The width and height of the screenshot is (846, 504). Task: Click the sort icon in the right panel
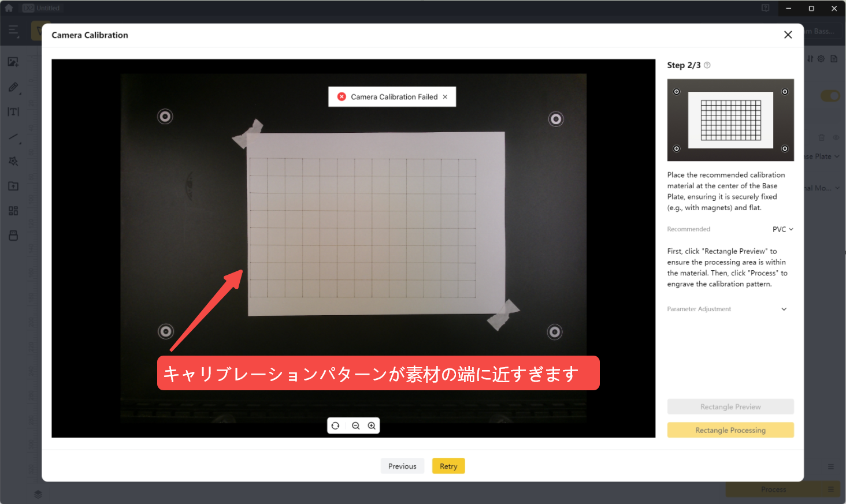[x=810, y=59]
